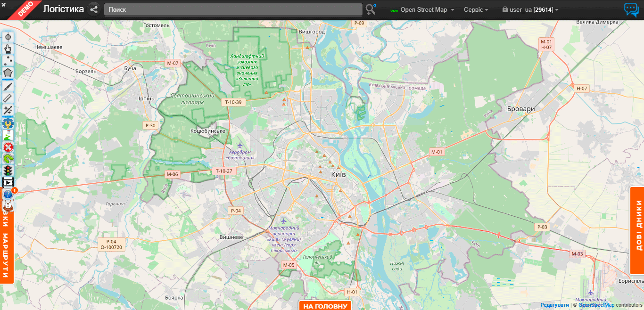Toggle the crosshair locate tool

(8, 36)
